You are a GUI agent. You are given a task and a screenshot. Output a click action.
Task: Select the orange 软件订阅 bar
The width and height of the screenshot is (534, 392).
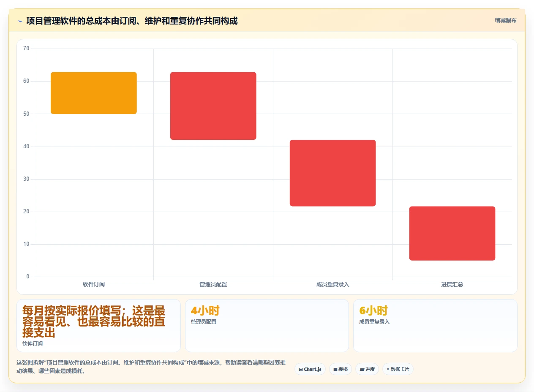tap(94, 93)
